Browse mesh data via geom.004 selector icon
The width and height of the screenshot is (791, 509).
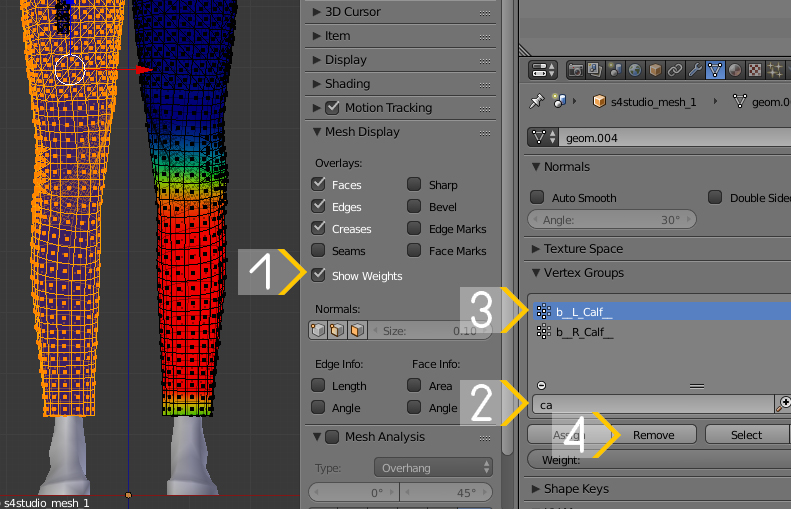coord(543,138)
